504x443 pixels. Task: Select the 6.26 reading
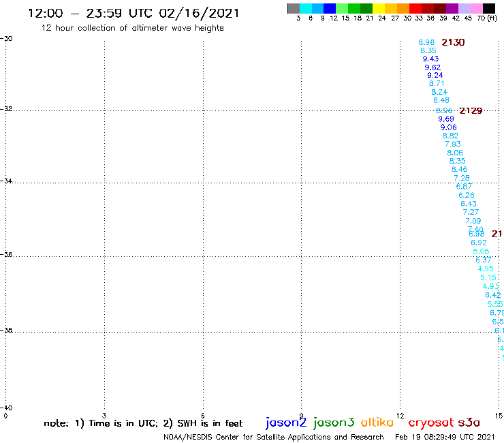tap(467, 196)
